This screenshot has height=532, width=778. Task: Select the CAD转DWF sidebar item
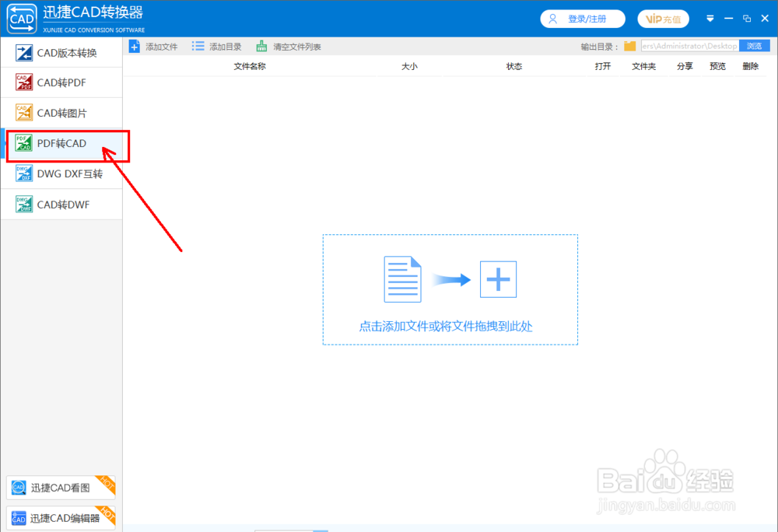[x=61, y=205]
